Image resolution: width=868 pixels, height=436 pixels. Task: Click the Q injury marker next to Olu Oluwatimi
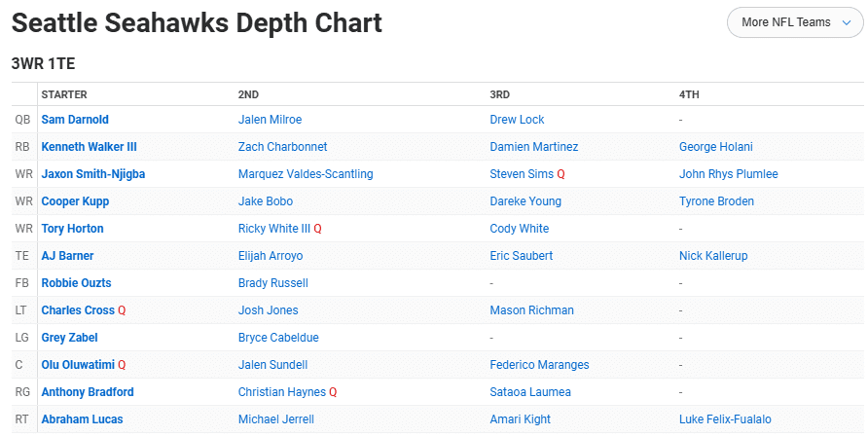pyautogui.click(x=122, y=365)
